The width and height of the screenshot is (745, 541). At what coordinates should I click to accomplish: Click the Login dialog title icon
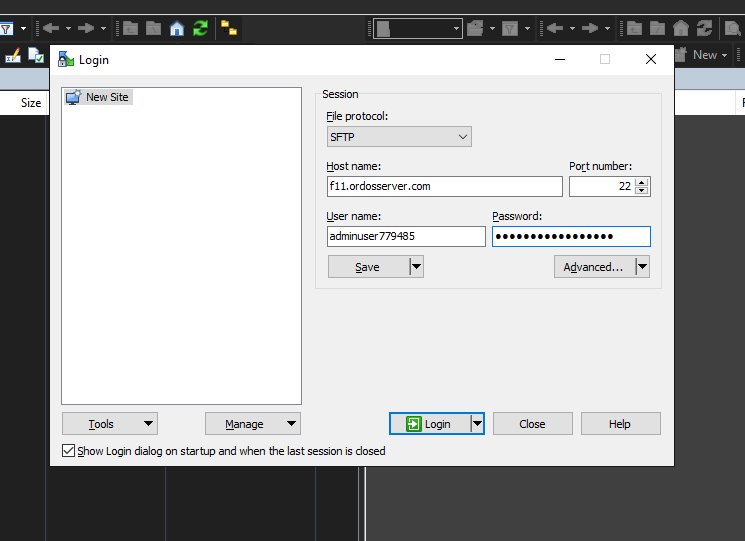[x=66, y=59]
